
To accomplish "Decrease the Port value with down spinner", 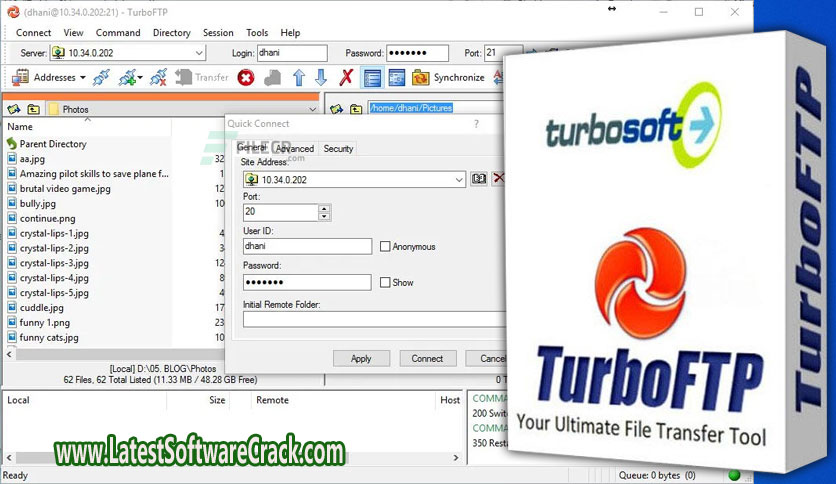I will (324, 216).
